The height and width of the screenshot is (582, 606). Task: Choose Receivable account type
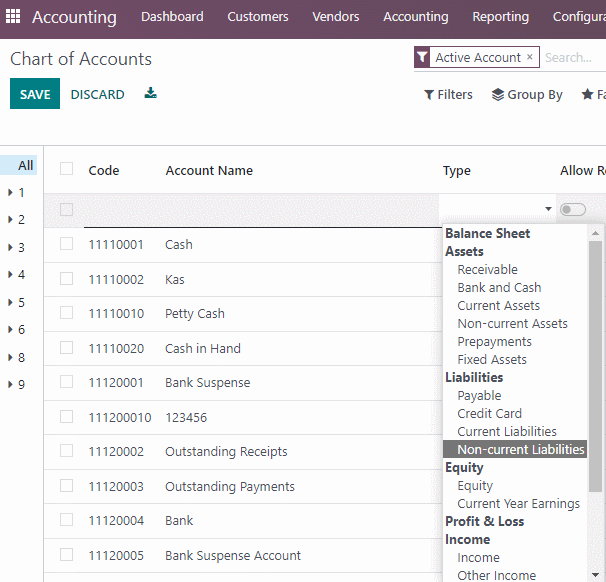pos(487,269)
